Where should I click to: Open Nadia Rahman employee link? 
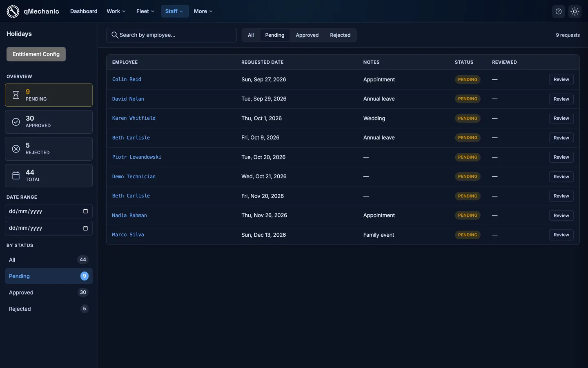click(x=129, y=215)
